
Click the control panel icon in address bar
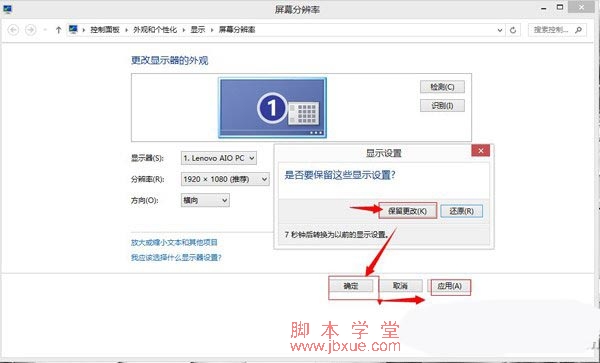point(73,29)
